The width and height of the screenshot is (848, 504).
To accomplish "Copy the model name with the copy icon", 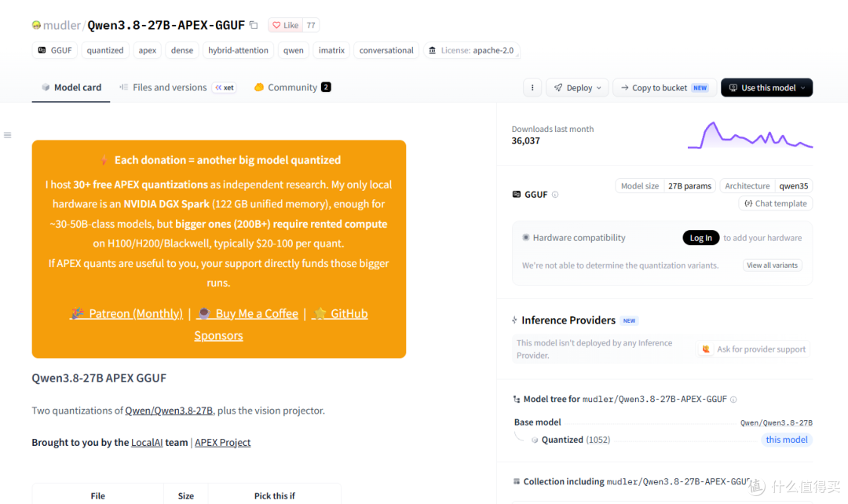I will [254, 25].
